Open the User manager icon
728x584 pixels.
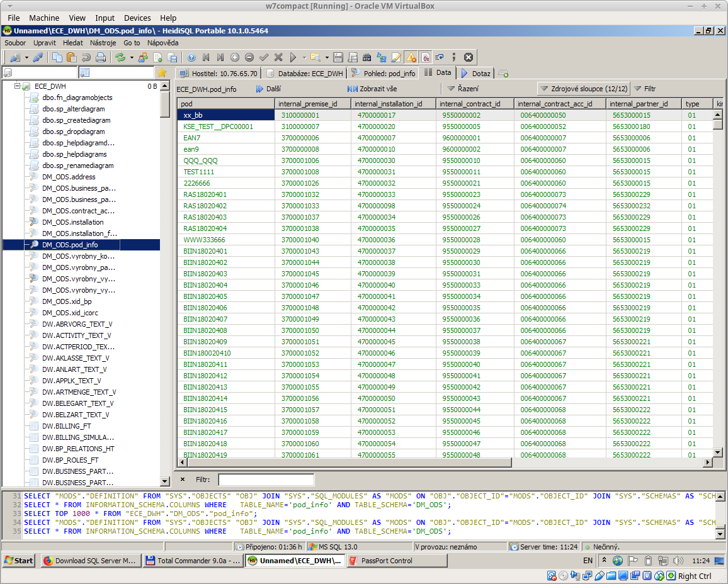point(143,57)
